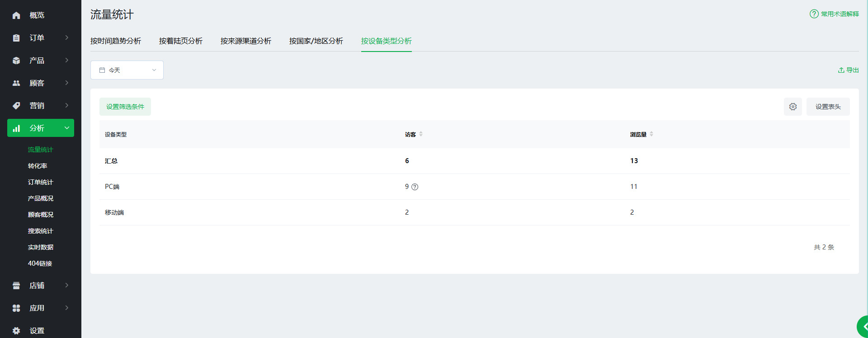Click the gear settings icon beside 设置表头

point(793,107)
